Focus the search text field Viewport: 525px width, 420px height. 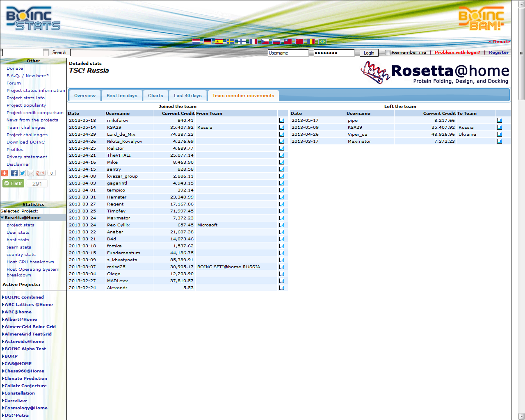point(23,52)
